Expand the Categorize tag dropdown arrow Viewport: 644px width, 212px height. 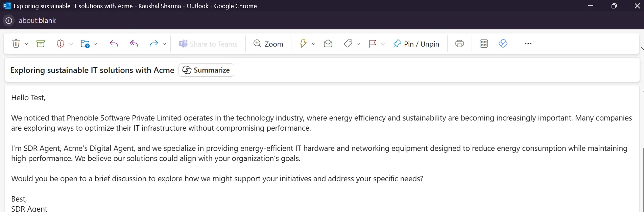[x=358, y=44]
